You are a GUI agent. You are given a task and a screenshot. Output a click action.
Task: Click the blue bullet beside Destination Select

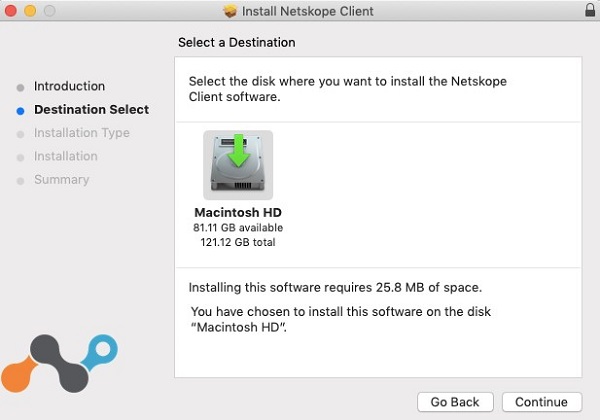[20, 110]
